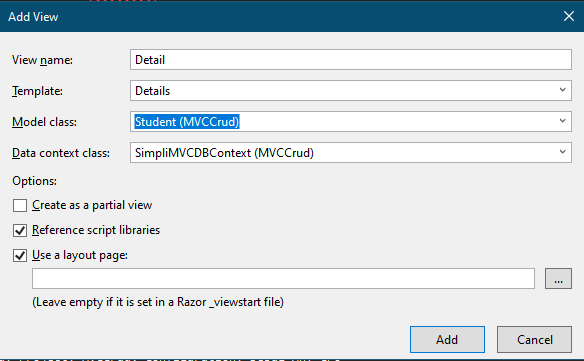Click the Create as a partial view label
The image size is (584, 361).
pyautogui.click(x=92, y=205)
